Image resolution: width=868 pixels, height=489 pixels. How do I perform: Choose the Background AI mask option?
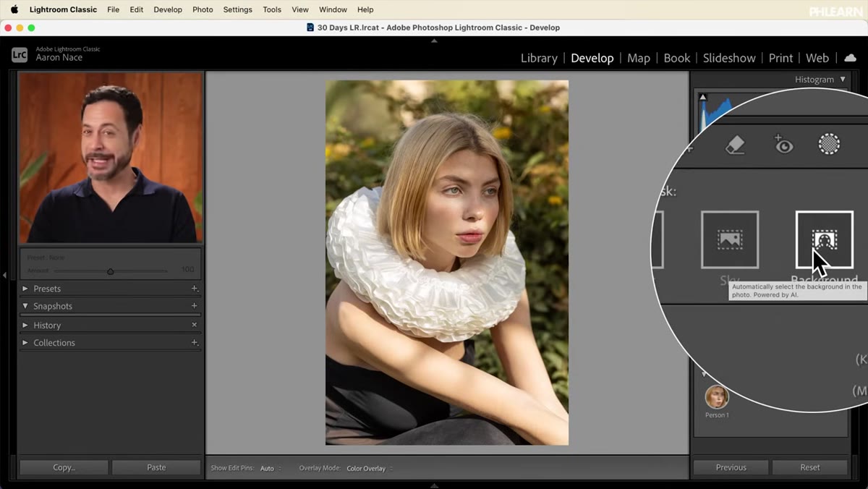point(824,239)
